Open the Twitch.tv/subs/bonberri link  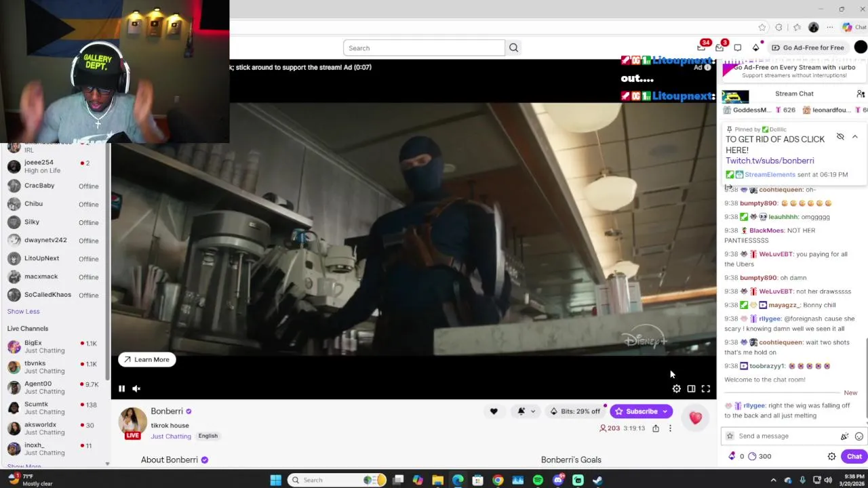[x=770, y=161]
